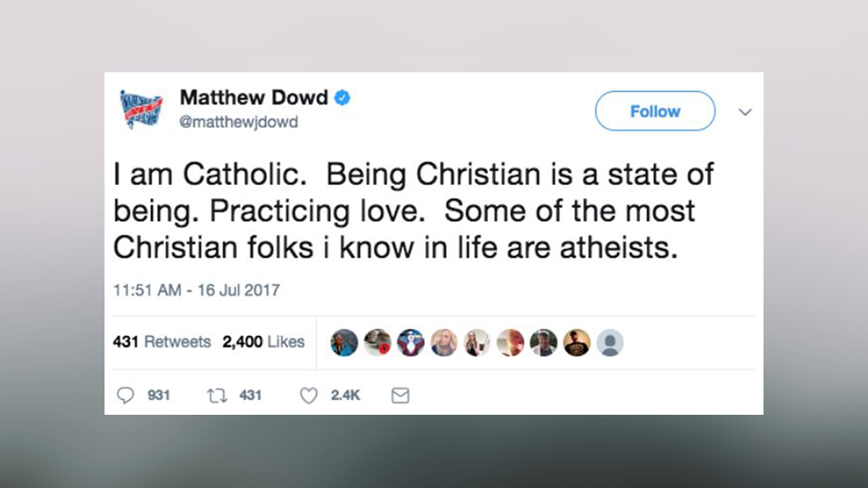Expand the tweet options chevron
The width and height of the screenshot is (868, 488).
pyautogui.click(x=744, y=112)
